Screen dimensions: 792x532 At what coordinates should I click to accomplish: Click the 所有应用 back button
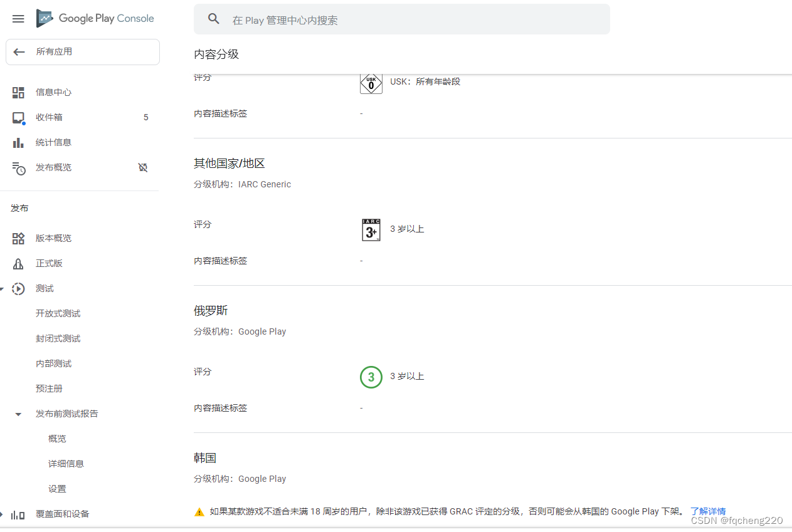pos(83,52)
